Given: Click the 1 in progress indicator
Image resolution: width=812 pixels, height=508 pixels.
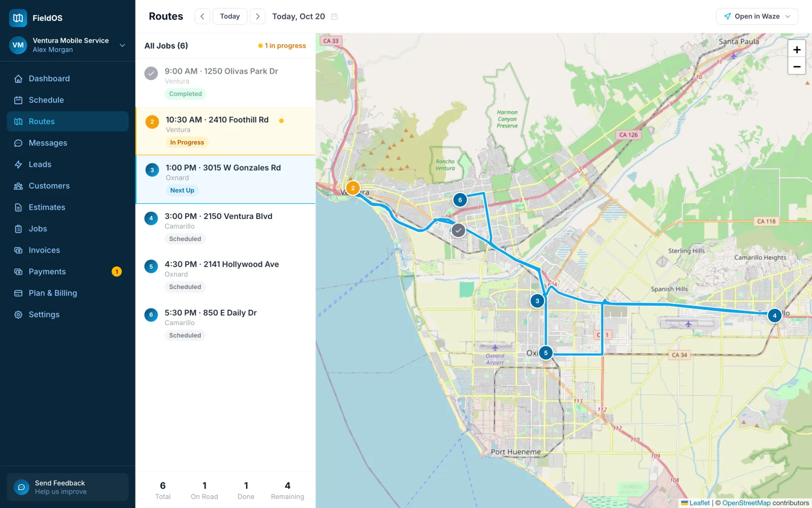Looking at the screenshot, I should pyautogui.click(x=282, y=46).
